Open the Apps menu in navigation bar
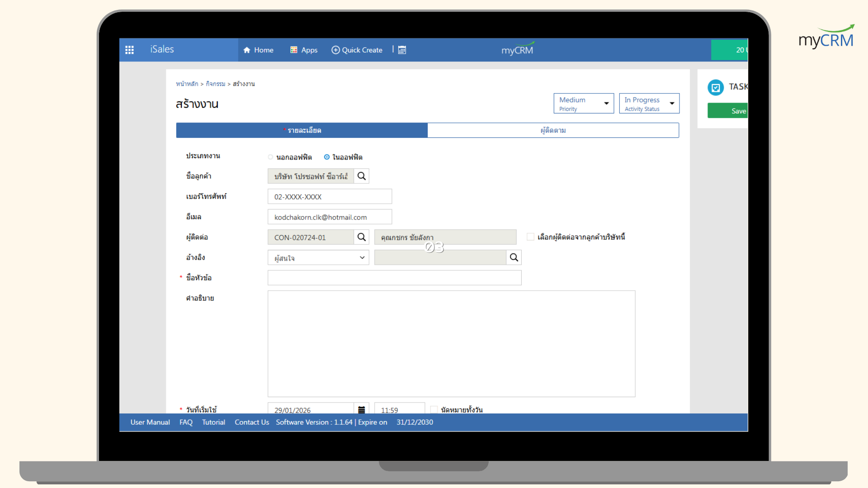868x488 pixels. (x=304, y=50)
